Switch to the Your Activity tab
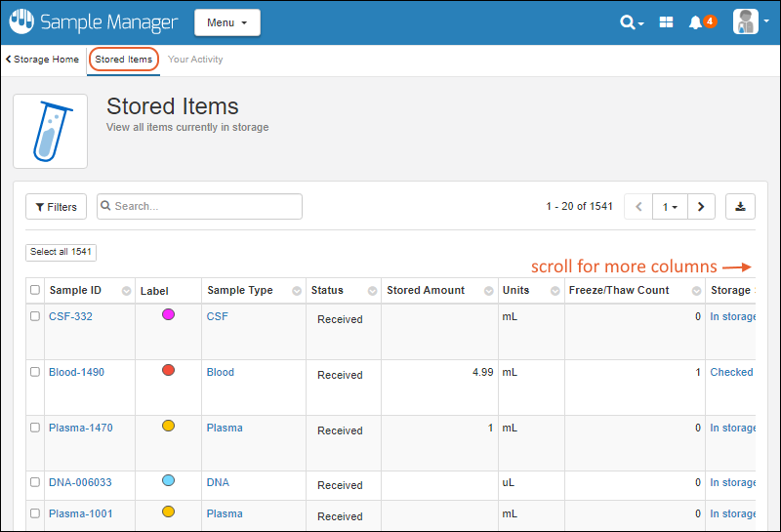781x532 pixels. tap(195, 60)
